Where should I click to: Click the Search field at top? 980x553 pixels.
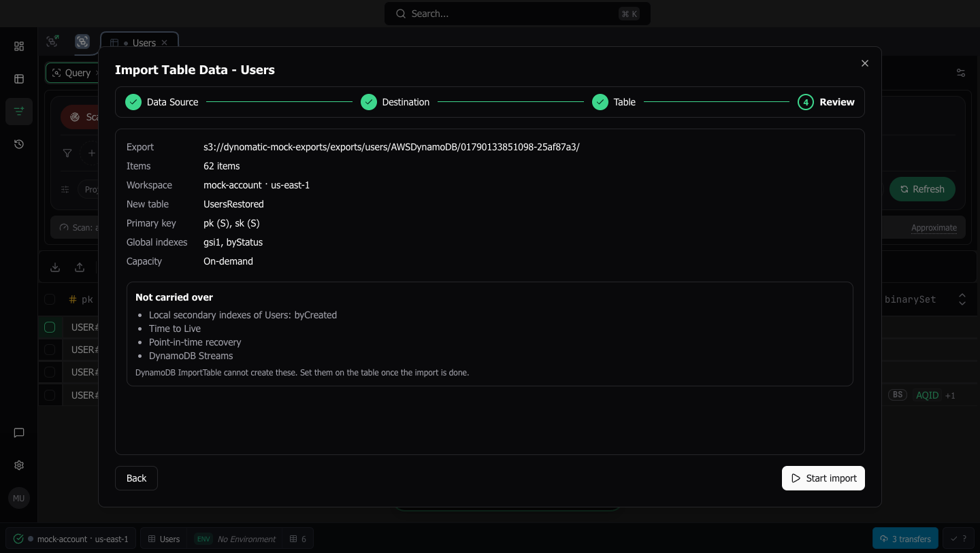tap(517, 14)
